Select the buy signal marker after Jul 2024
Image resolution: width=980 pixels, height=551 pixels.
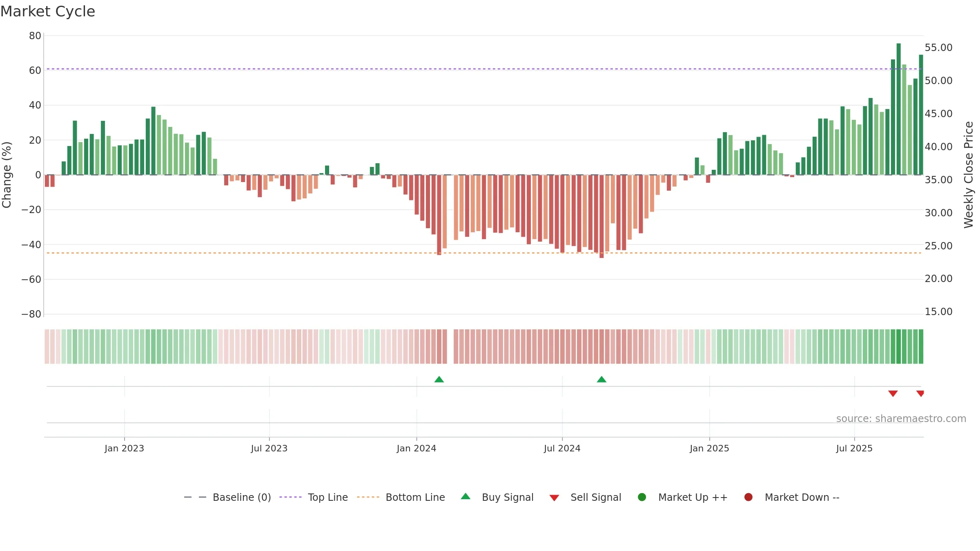(601, 379)
